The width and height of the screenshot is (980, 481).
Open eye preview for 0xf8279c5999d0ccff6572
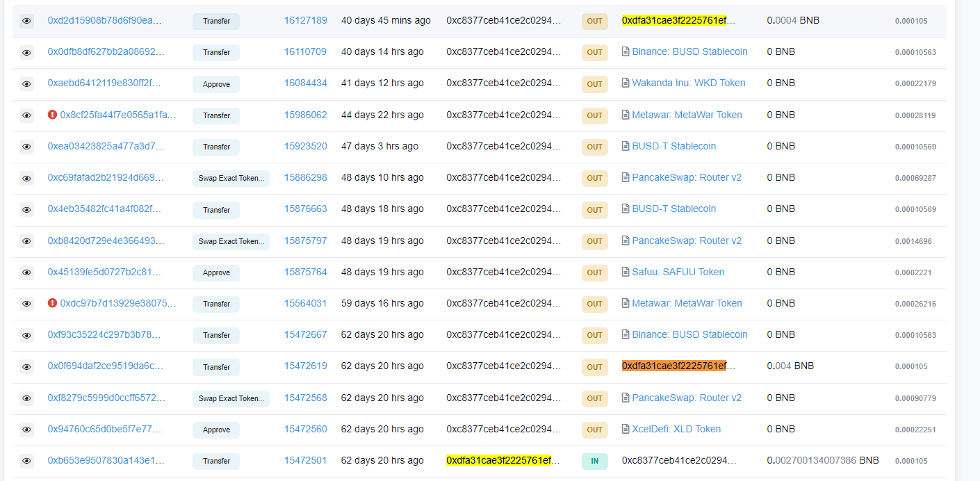point(26,398)
